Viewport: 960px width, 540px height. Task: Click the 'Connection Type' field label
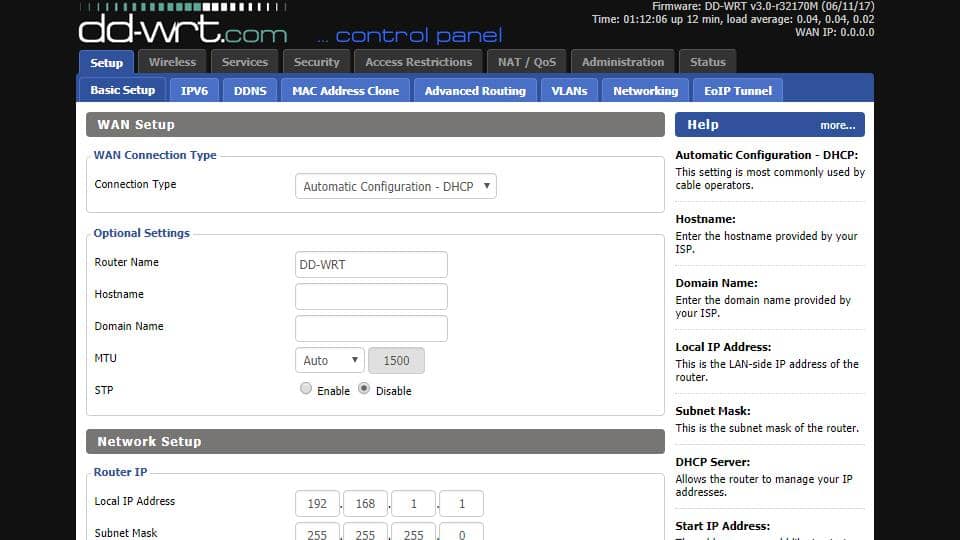[x=135, y=184]
